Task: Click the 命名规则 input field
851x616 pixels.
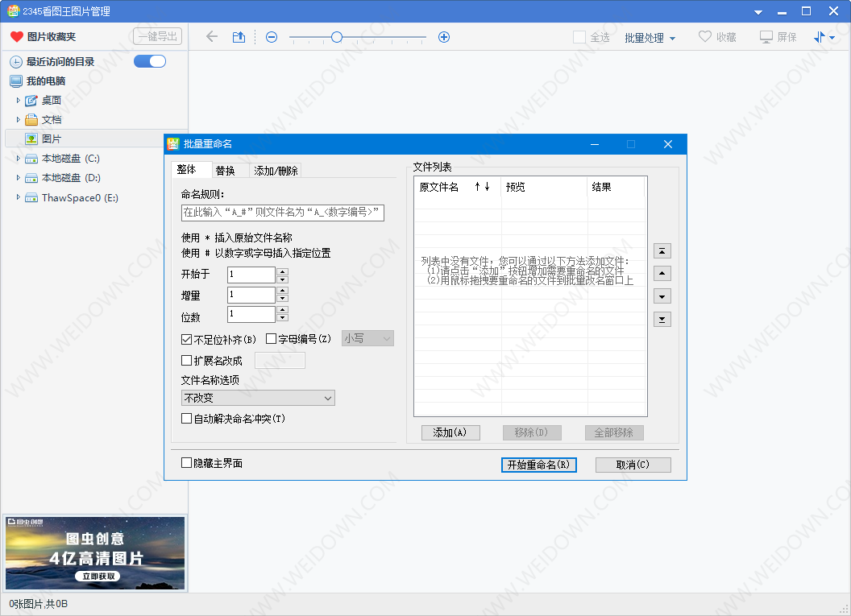Action: [282, 213]
